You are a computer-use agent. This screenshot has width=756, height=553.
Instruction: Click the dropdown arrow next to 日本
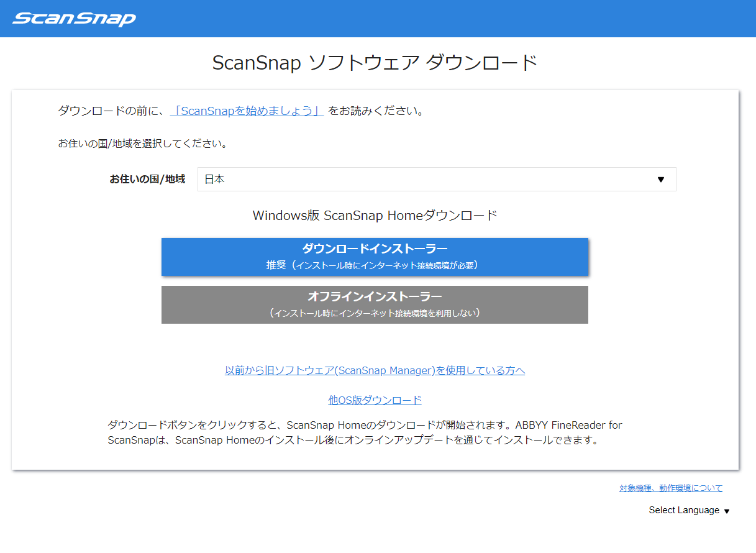tap(661, 179)
